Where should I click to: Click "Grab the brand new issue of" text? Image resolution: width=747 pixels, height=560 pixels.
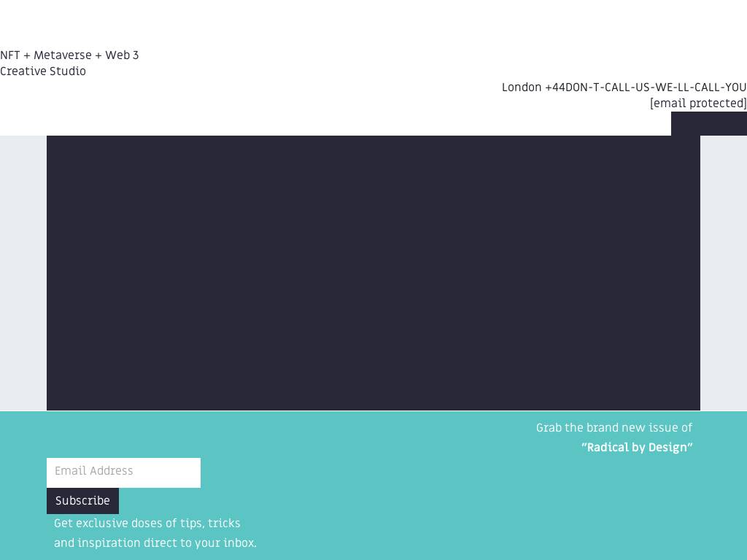point(614,428)
